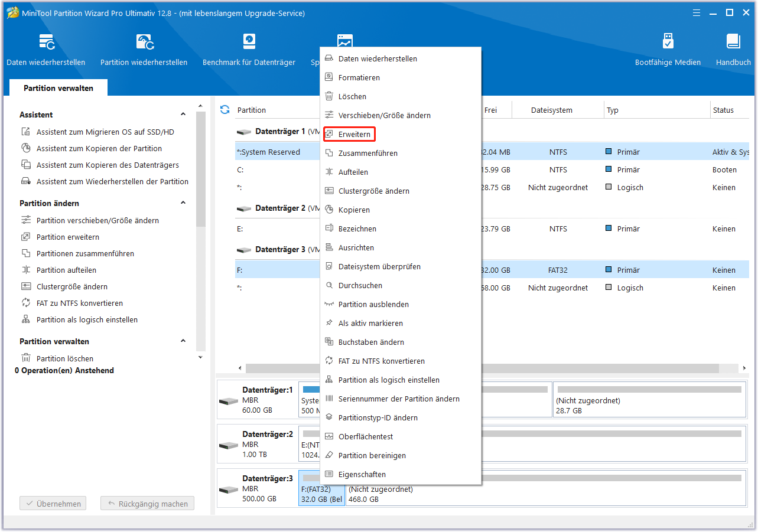Click the Rückgängig machen button
This screenshot has width=758, height=532.
tap(147, 504)
